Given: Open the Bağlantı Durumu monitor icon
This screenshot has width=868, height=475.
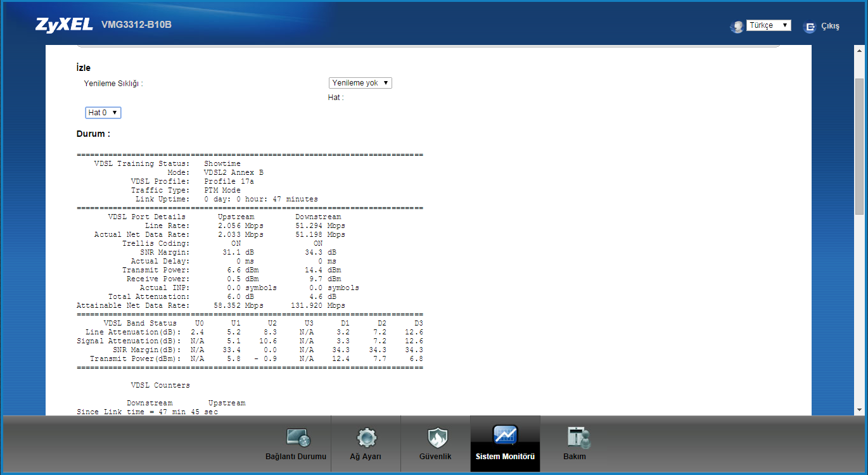Looking at the screenshot, I should 297,437.
